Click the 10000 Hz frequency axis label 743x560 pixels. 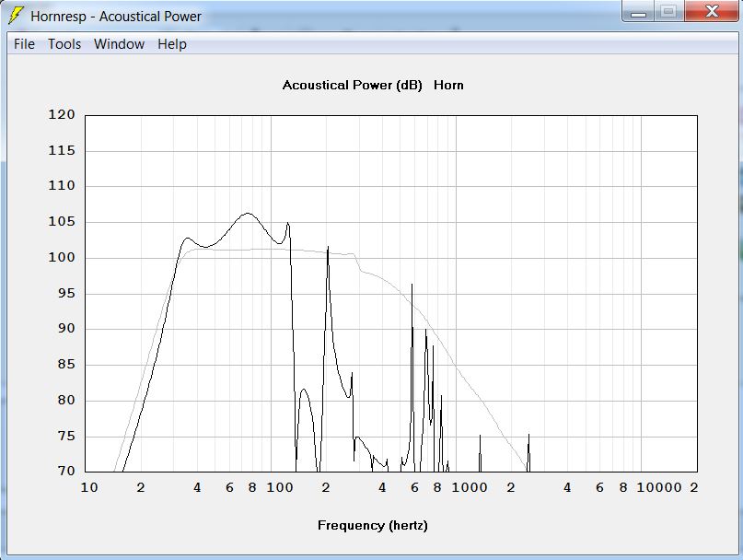tap(659, 487)
